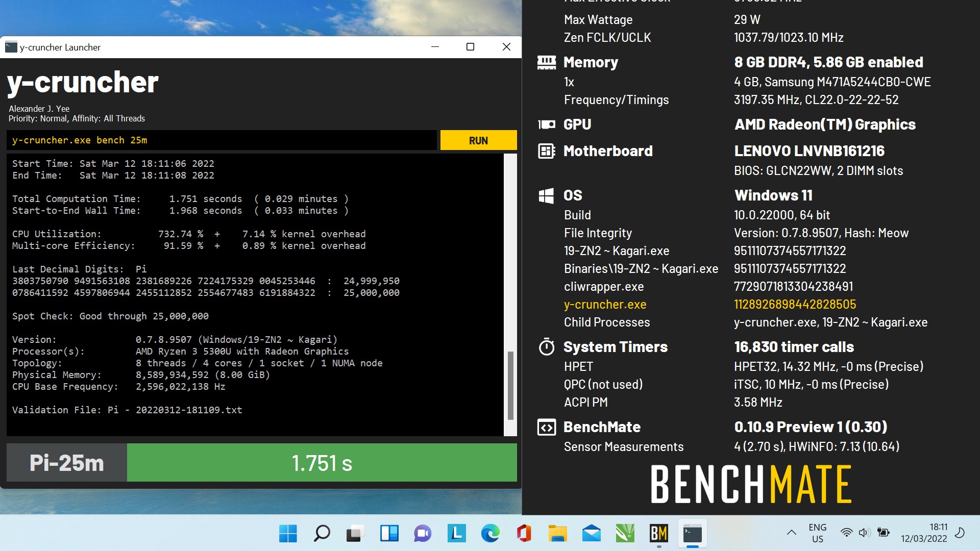Click the Child Processes label
The width and height of the screenshot is (980, 551).
click(x=607, y=322)
